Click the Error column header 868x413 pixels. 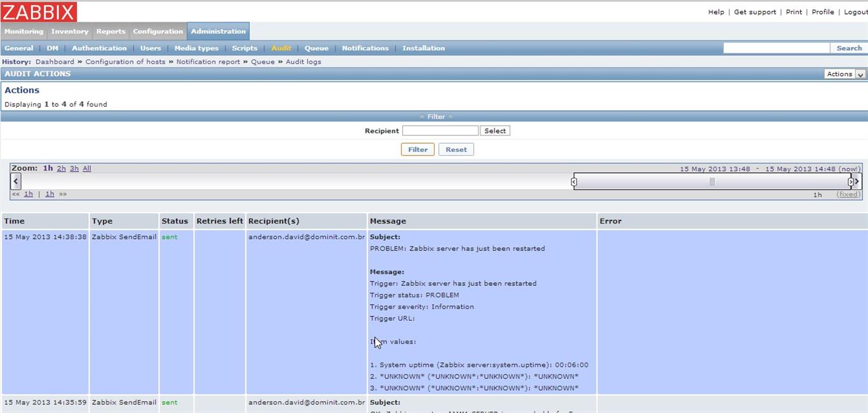(733, 221)
